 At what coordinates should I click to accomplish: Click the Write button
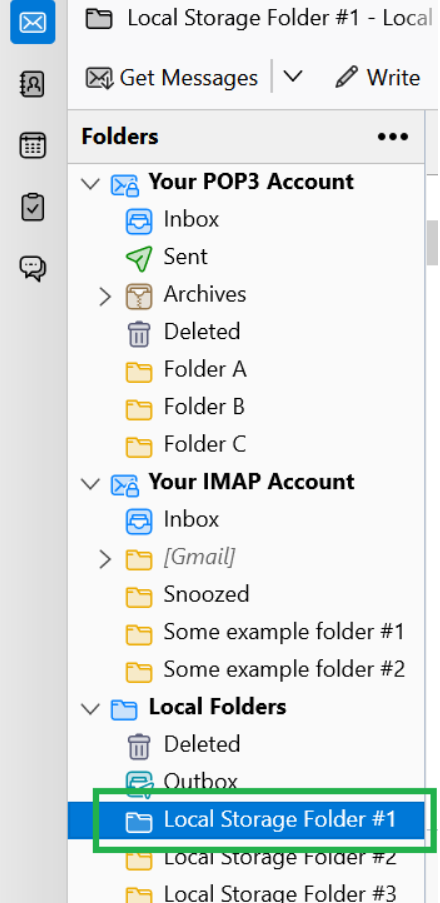click(x=378, y=77)
